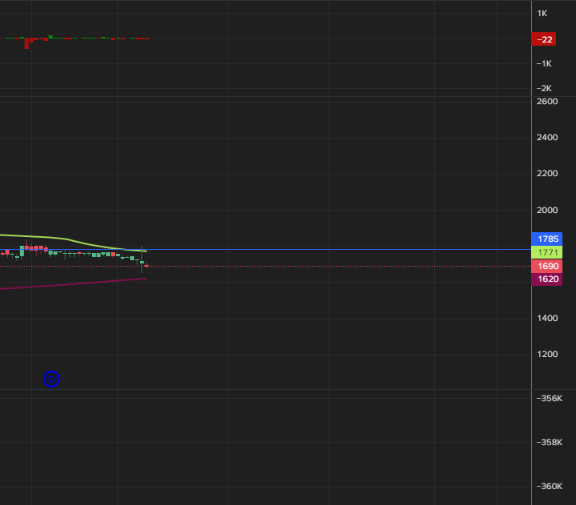Select the purple trend line below candles

click(x=73, y=284)
